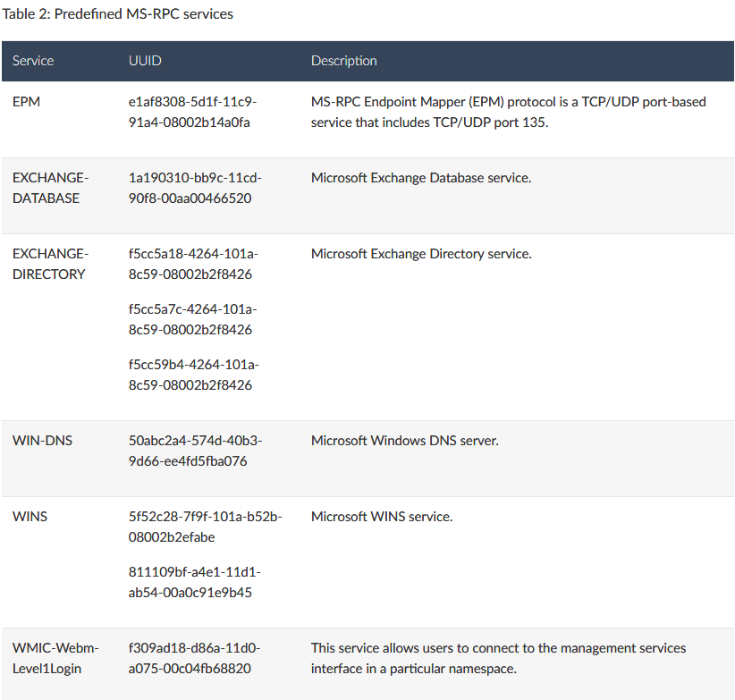Click 'Microsoft WINS service.' description
This screenshot has width=735, height=700.
coord(382,517)
